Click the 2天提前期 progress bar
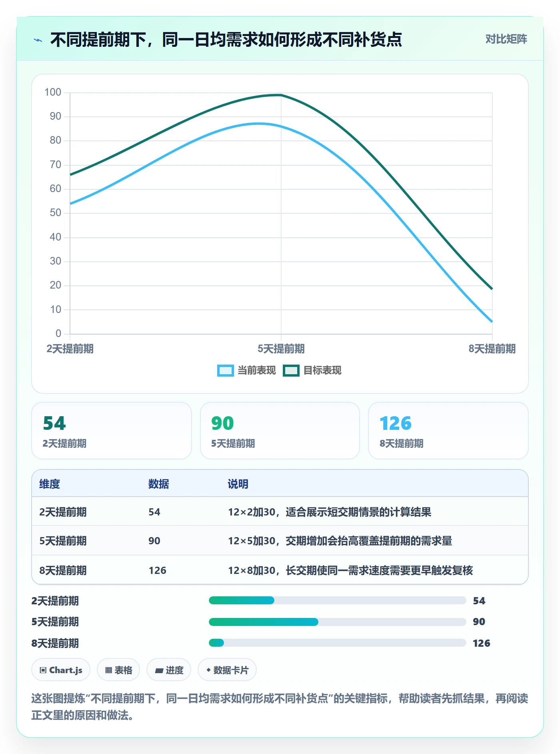 (337, 600)
